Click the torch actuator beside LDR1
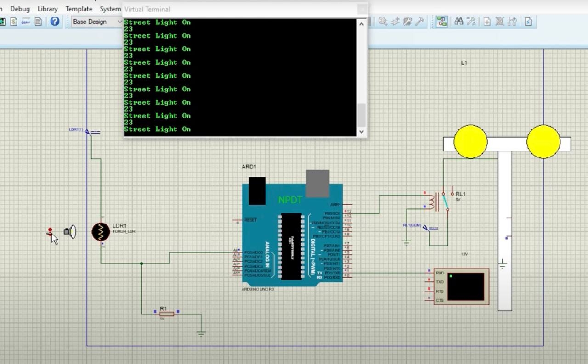588x364 pixels. pos(69,232)
